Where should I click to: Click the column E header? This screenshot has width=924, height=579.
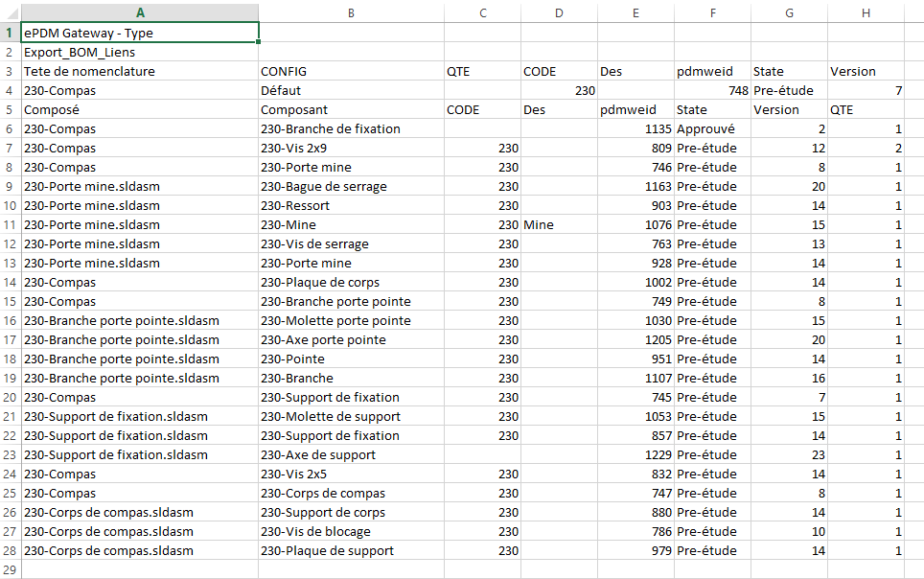[x=635, y=12]
